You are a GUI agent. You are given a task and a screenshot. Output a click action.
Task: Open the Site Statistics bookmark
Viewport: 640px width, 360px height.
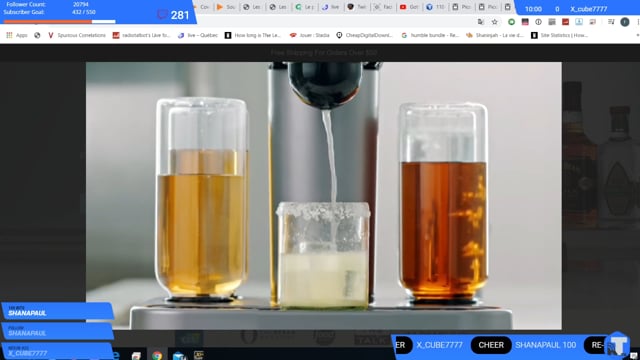click(x=559, y=36)
